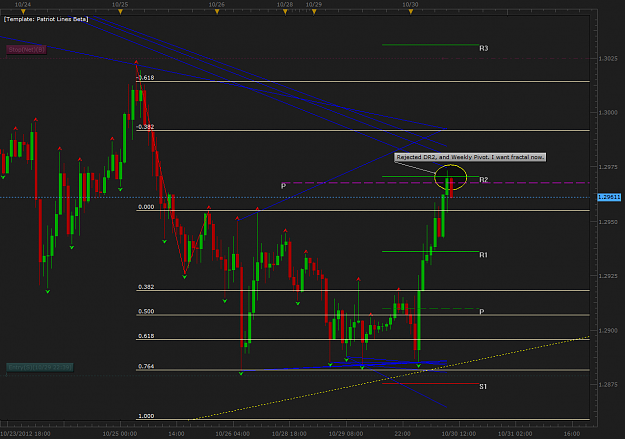Click the R3 pivot level label

483,48
